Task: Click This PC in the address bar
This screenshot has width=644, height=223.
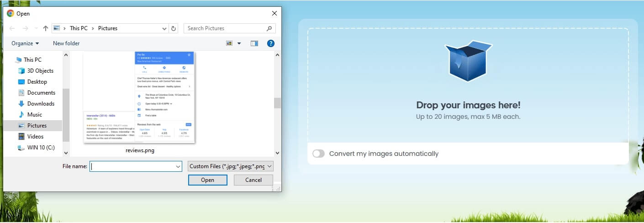Action: pyautogui.click(x=79, y=28)
